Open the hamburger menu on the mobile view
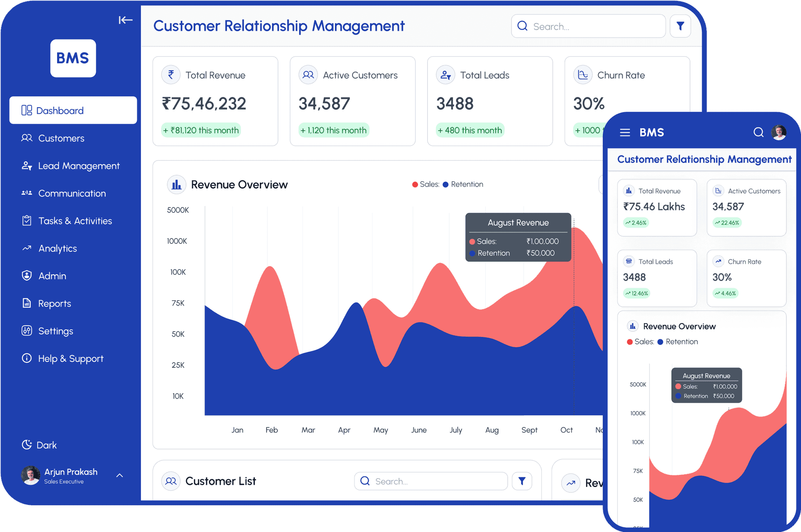 point(625,132)
